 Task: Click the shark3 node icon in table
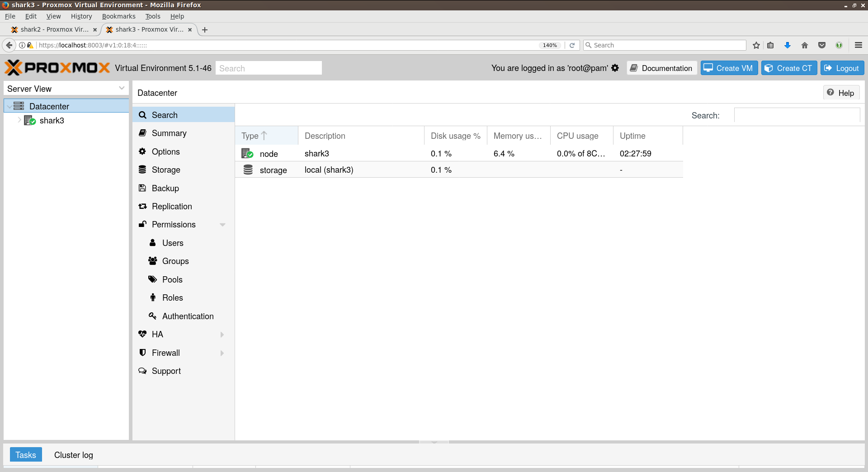(x=247, y=154)
